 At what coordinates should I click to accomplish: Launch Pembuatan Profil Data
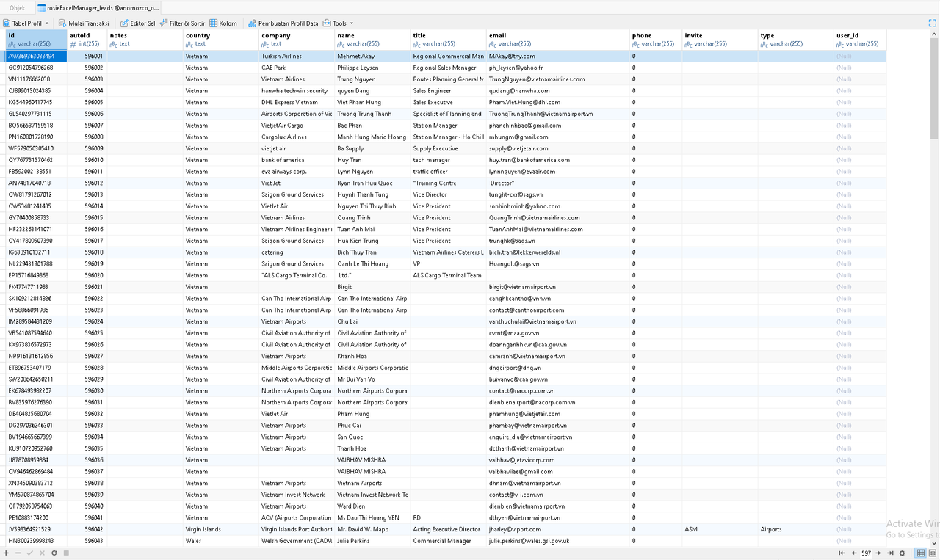click(283, 23)
